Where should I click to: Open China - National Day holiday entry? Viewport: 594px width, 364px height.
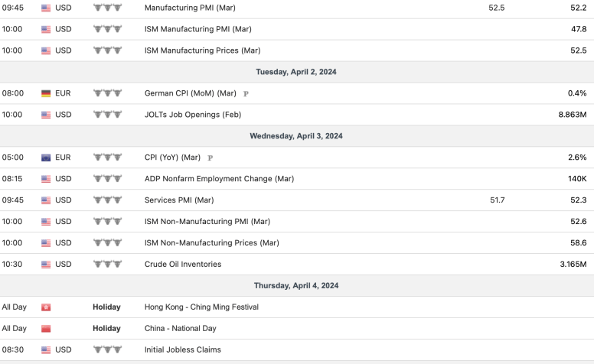(180, 329)
